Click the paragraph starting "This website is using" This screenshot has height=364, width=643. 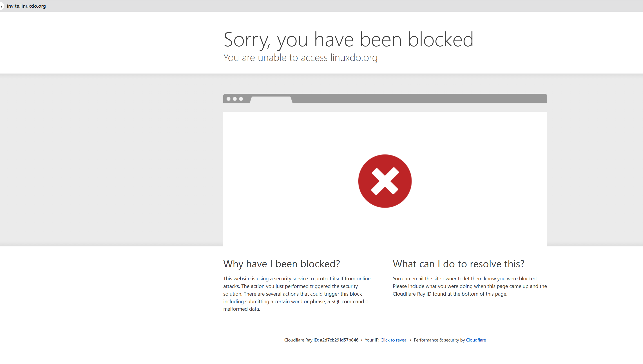297,294
